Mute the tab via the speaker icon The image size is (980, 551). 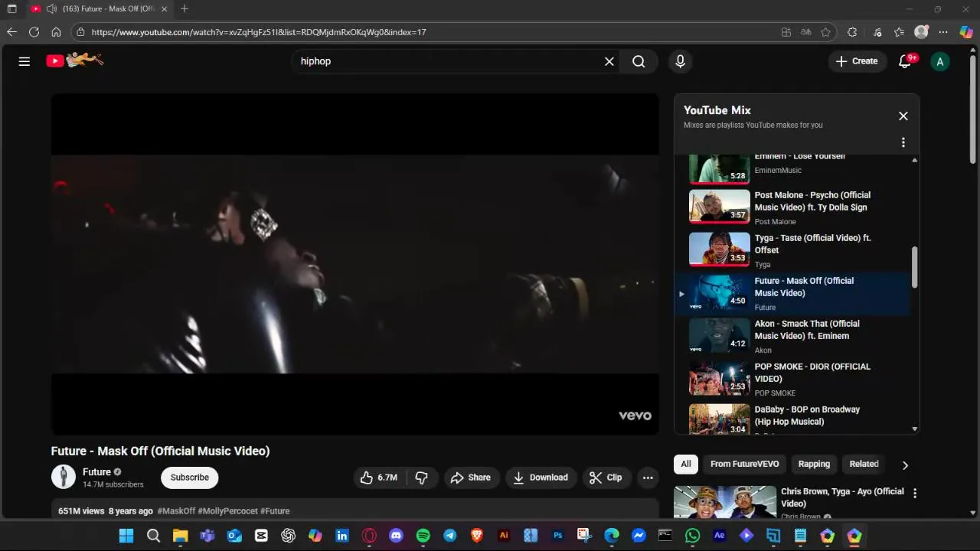(51, 8)
